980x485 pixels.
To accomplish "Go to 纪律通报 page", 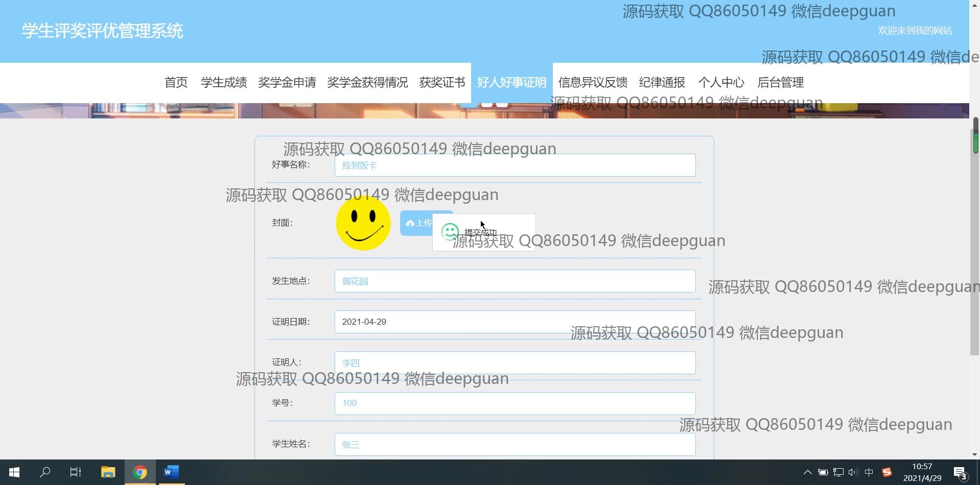I will (x=662, y=83).
